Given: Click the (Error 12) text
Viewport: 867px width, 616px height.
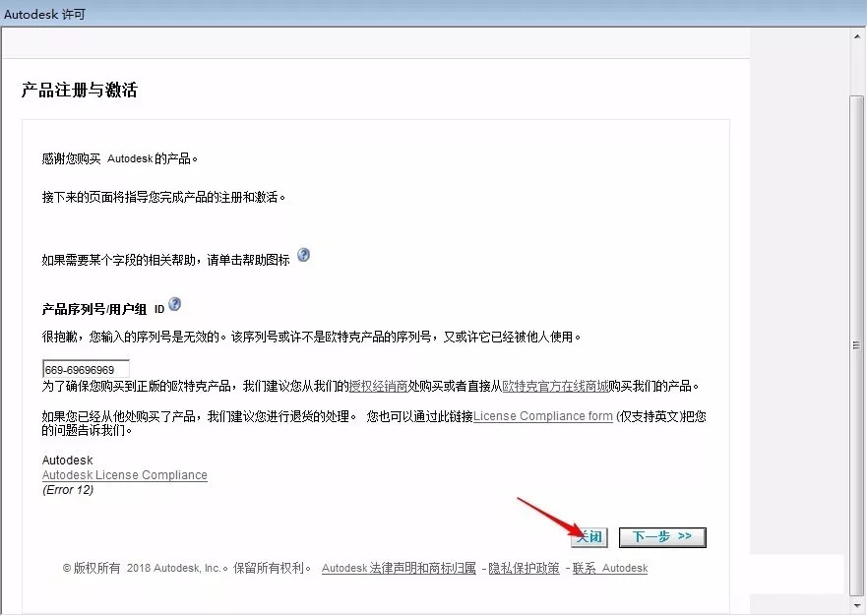Looking at the screenshot, I should pyautogui.click(x=68, y=490).
